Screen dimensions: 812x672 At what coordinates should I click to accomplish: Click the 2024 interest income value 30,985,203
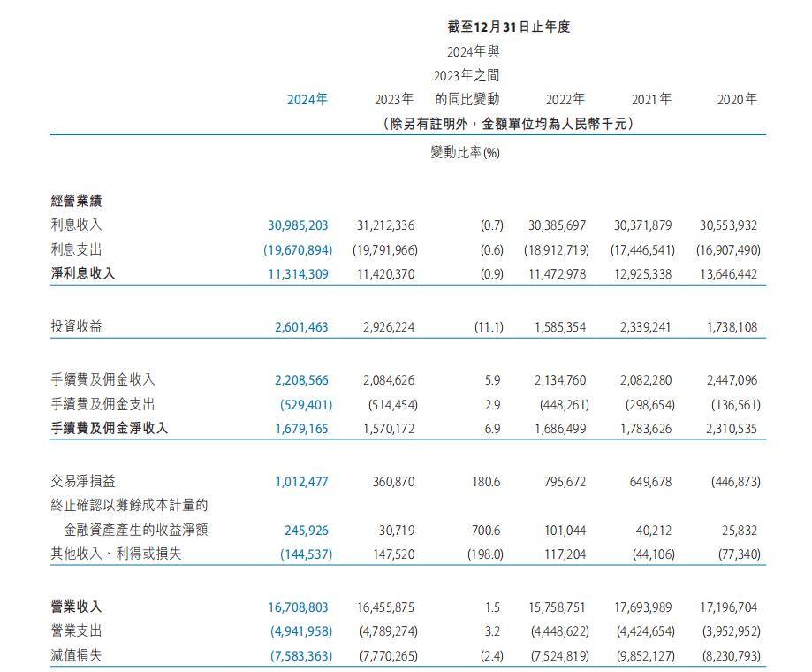(x=298, y=225)
